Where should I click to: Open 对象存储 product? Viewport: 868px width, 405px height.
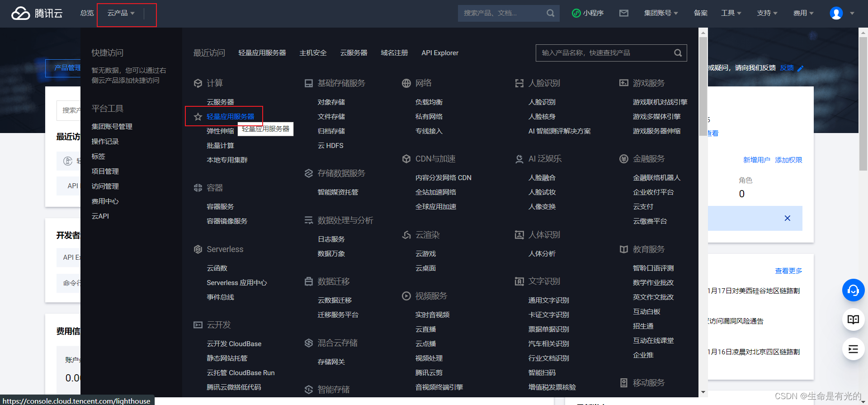tap(331, 102)
